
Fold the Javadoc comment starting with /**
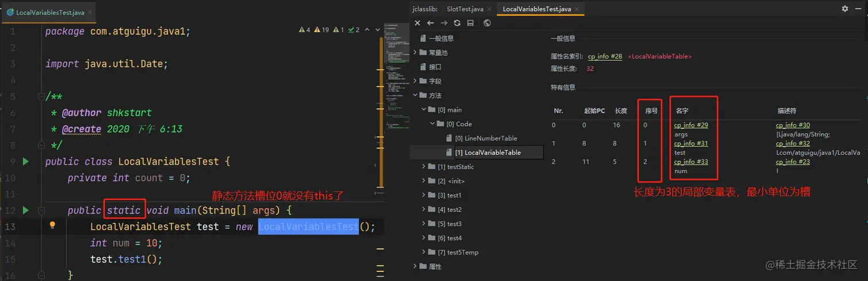click(x=40, y=96)
